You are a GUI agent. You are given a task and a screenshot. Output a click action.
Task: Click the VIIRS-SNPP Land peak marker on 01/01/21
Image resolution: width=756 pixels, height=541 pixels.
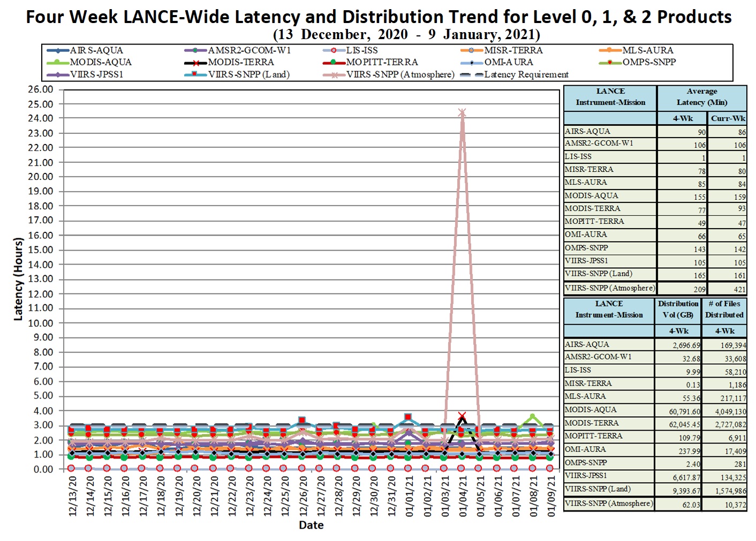[409, 417]
